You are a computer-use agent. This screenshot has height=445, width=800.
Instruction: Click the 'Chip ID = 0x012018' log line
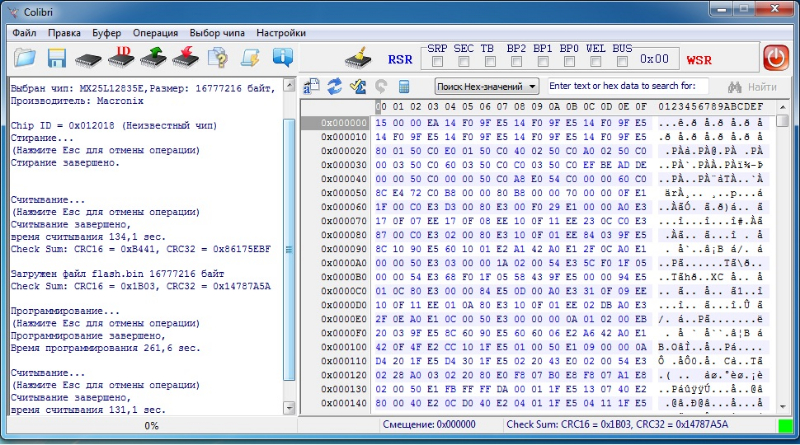click(x=114, y=126)
